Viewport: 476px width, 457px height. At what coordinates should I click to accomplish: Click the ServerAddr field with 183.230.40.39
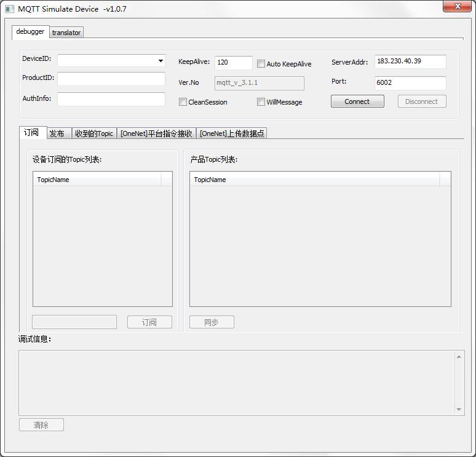(410, 62)
